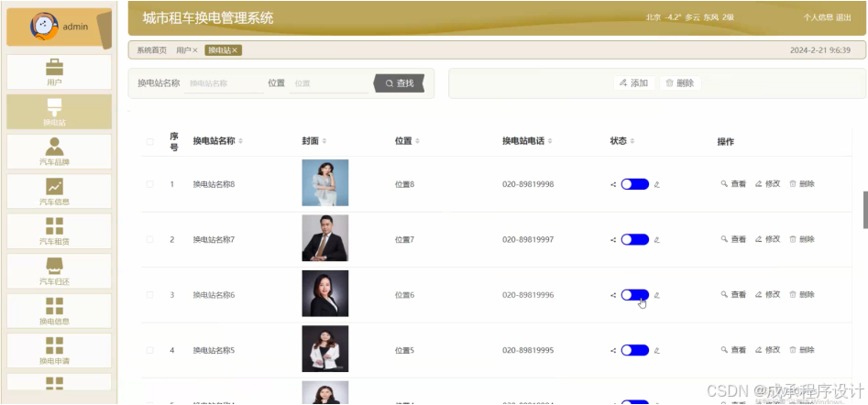Open cover photo of 换电站名称5
This screenshot has width=868, height=405.
325,348
